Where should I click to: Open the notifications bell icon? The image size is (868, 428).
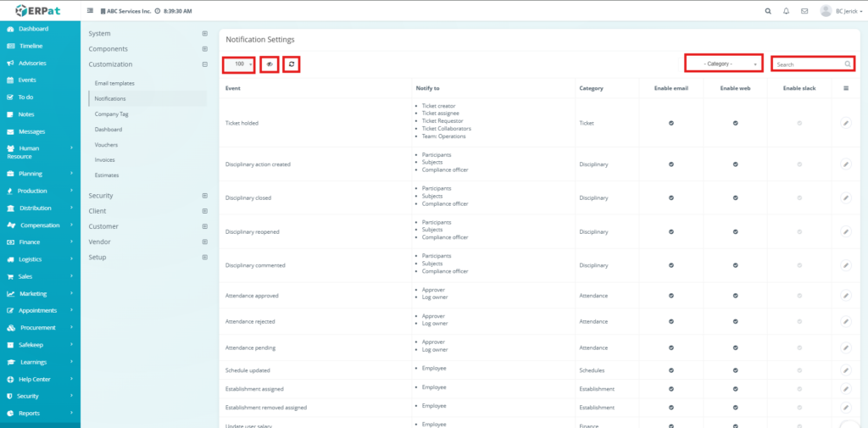[786, 11]
